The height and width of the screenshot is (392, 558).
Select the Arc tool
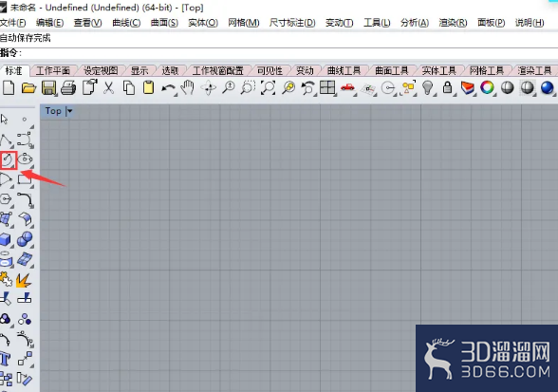(6, 179)
